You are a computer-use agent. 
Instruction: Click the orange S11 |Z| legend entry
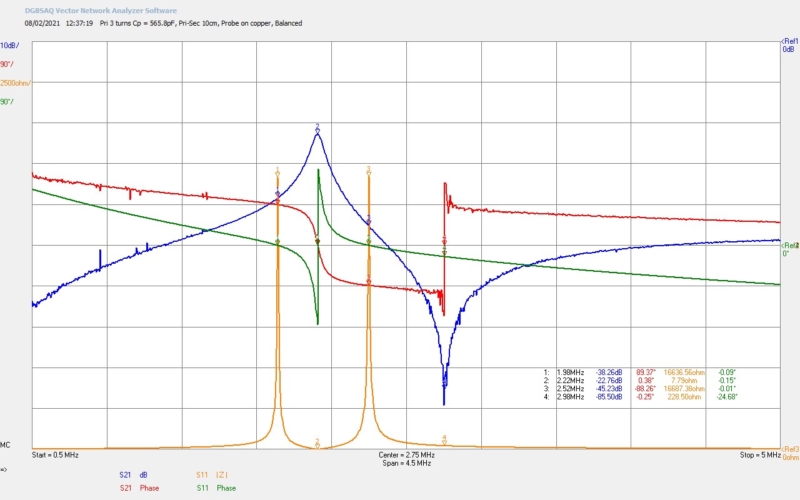click(x=212, y=475)
